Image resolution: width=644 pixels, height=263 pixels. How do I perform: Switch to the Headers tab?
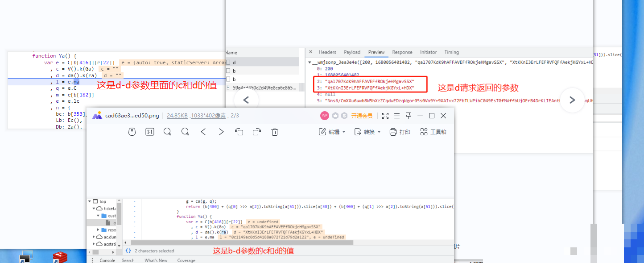pyautogui.click(x=327, y=52)
